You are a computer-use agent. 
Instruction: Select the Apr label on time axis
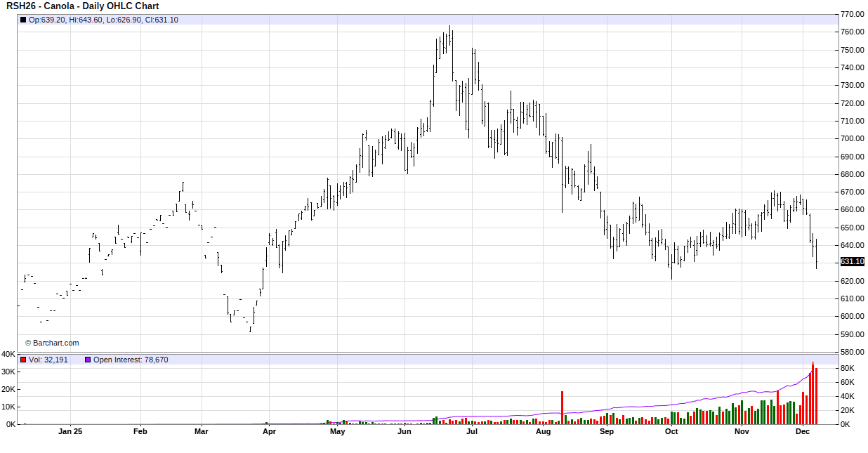coord(269,432)
